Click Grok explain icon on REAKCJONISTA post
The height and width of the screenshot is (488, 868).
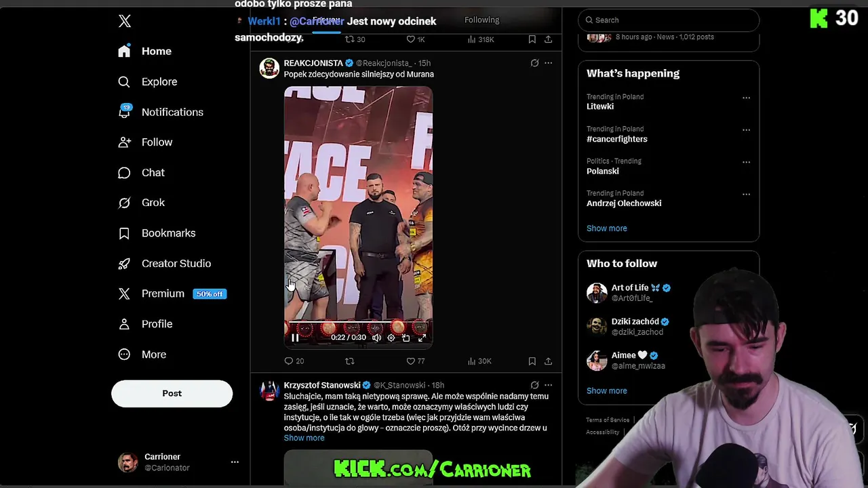534,63
